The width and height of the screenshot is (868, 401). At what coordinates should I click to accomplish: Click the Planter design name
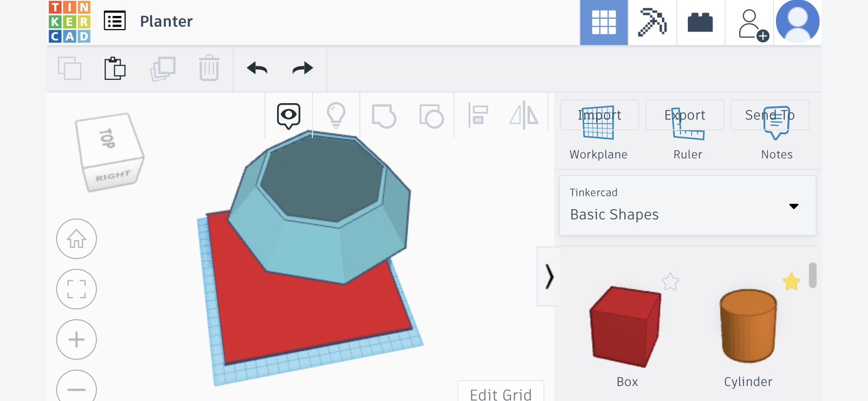coord(166,21)
